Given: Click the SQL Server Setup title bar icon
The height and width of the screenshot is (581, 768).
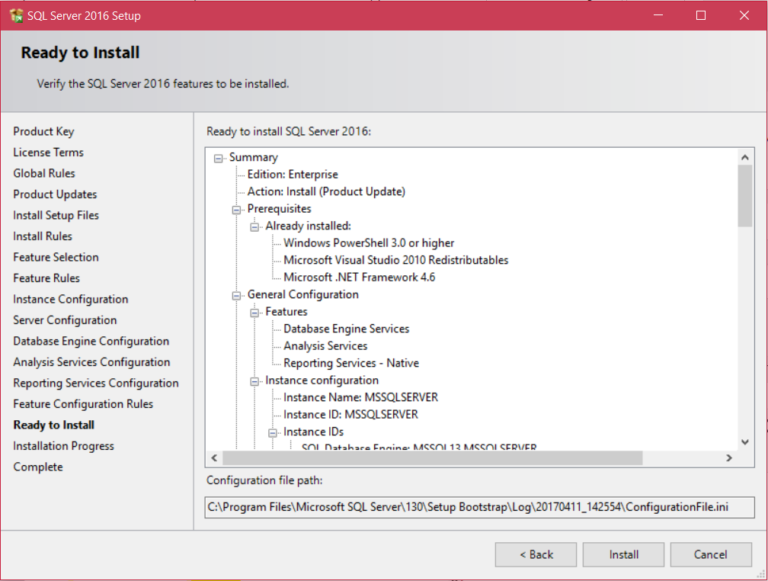Looking at the screenshot, I should coord(16,16).
